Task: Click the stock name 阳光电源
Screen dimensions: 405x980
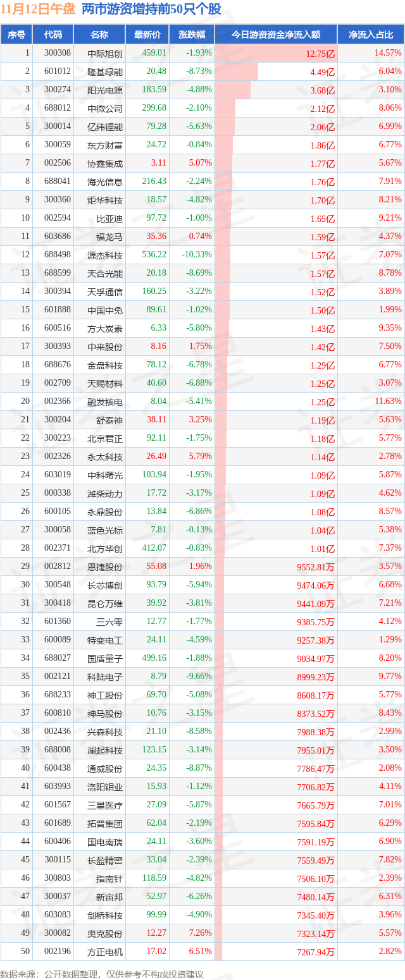Action: (105, 90)
